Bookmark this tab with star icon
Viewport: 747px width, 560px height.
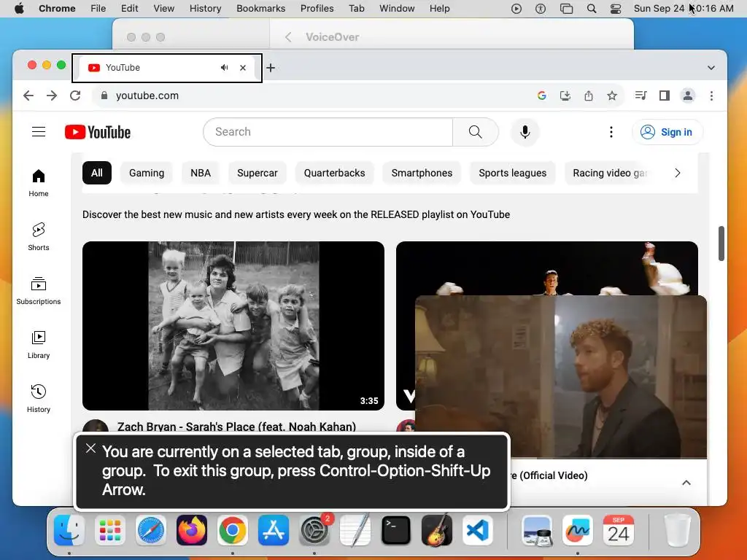[x=612, y=96]
